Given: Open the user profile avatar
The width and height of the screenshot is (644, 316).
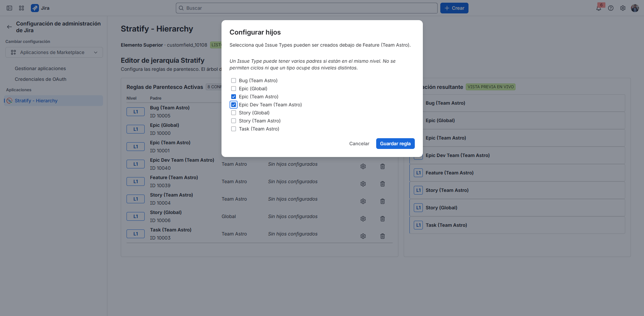Looking at the screenshot, I should 635,8.
